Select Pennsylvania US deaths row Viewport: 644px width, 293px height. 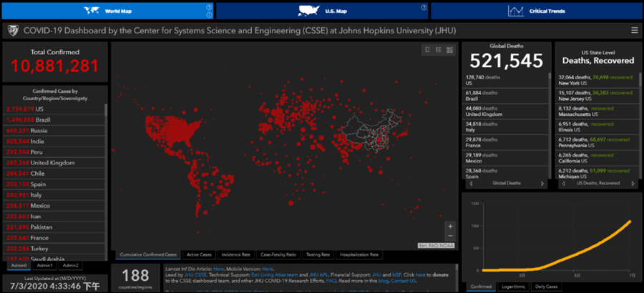pos(597,142)
